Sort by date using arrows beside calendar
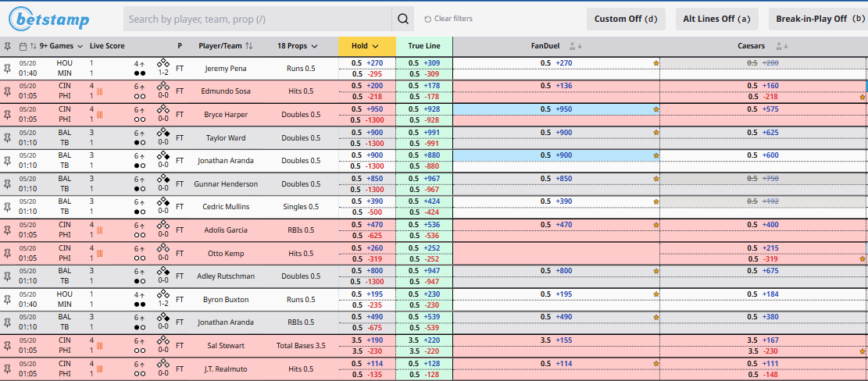Viewport: 868px width, 381px height. point(34,46)
